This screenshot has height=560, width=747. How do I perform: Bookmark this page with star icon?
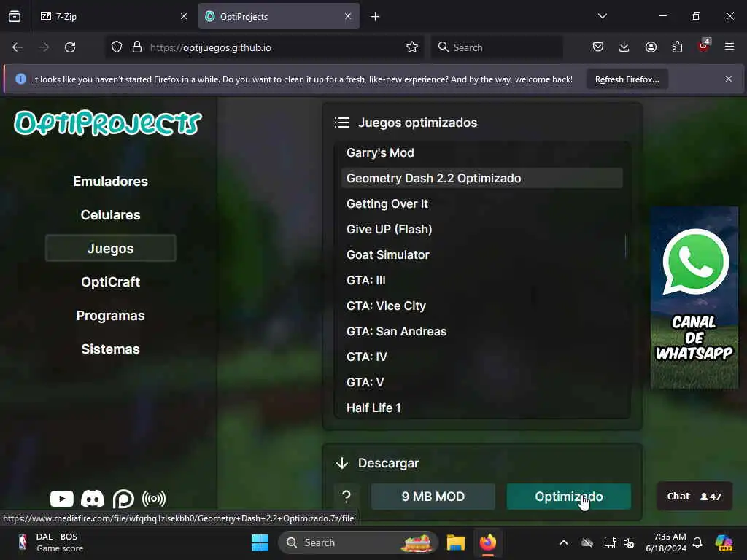click(x=412, y=47)
